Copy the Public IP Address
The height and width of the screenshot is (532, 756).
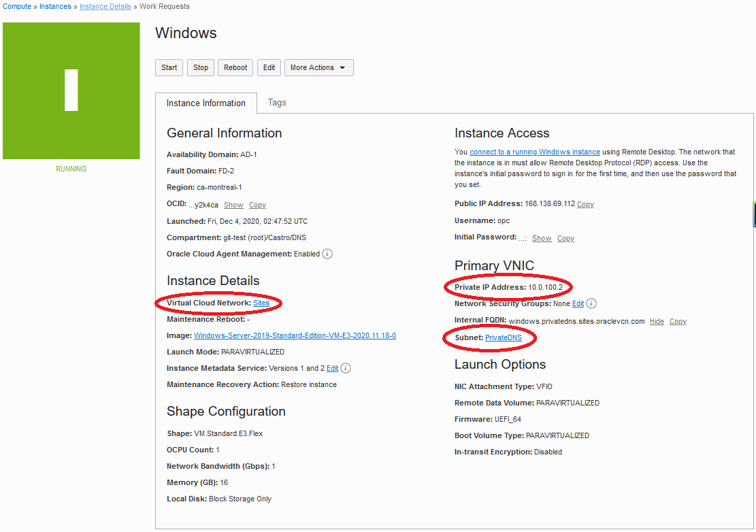(585, 204)
